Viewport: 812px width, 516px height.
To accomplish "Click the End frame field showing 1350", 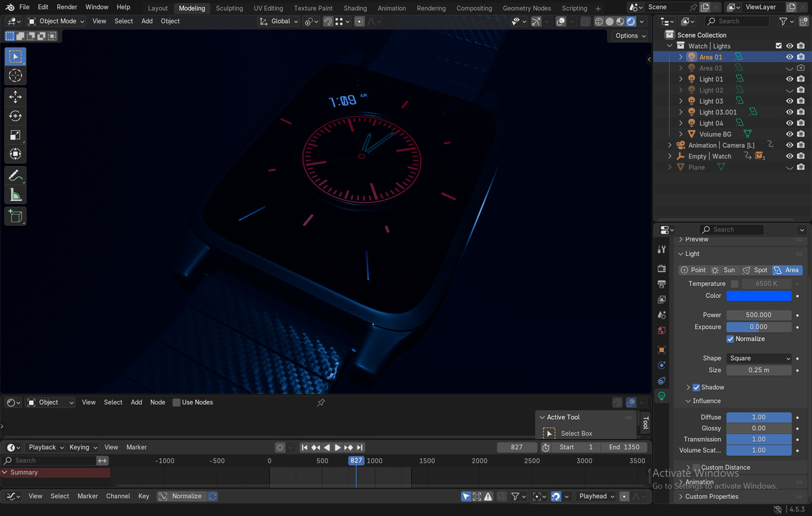I will pos(624,447).
